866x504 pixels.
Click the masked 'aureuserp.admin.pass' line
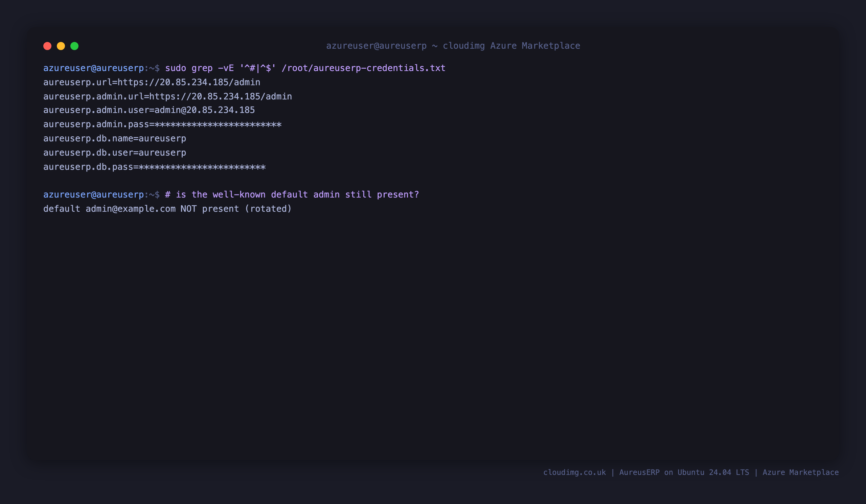(163, 124)
